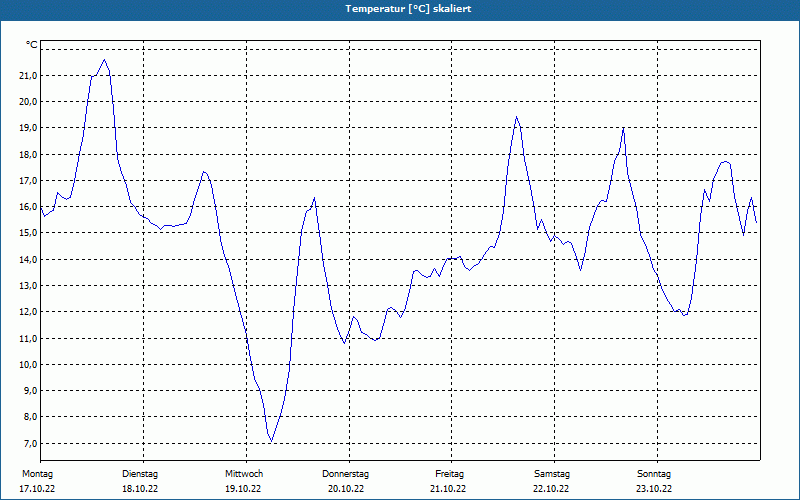Image resolution: width=800 pixels, height=500 pixels.
Task: Click the Saturday peak at 19 degrees
Action: [623, 128]
